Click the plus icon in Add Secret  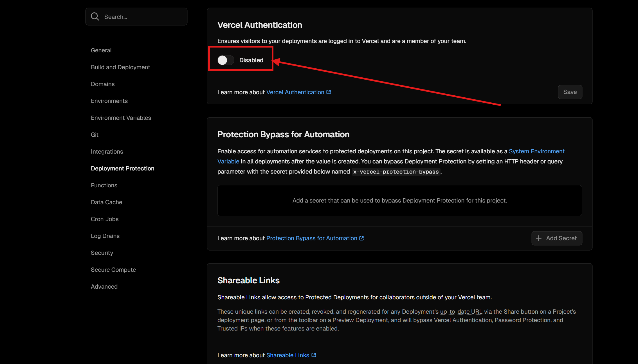538,238
